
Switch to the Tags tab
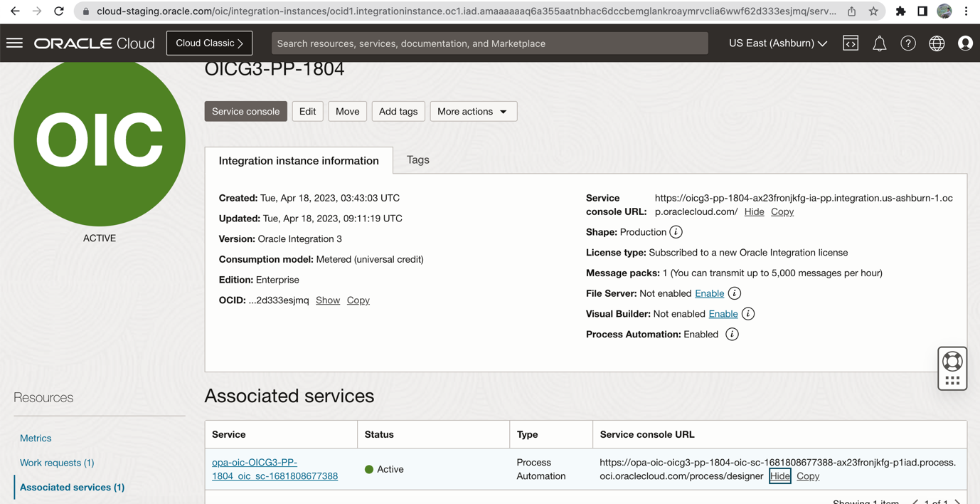click(417, 160)
